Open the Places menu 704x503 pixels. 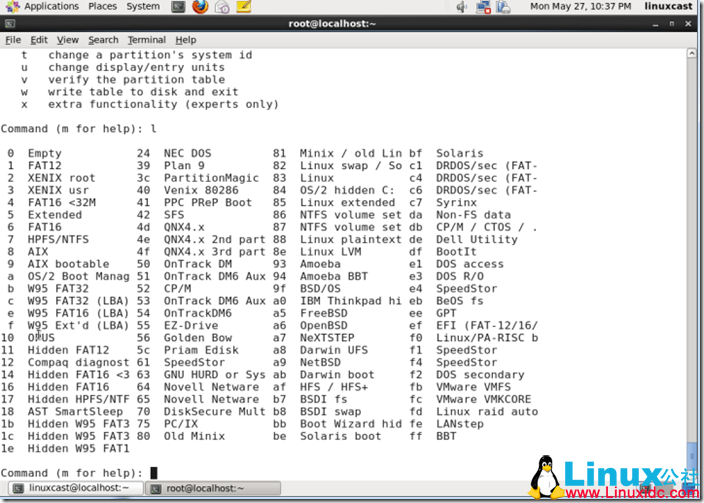tap(102, 7)
